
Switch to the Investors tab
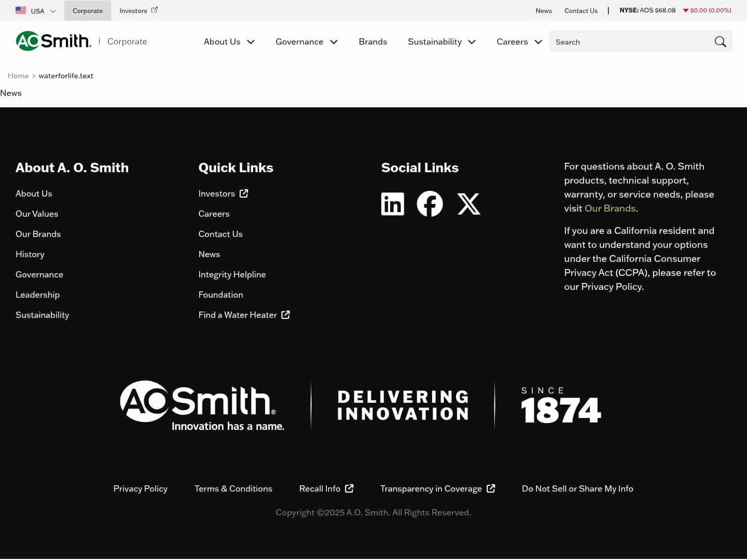[x=133, y=10]
